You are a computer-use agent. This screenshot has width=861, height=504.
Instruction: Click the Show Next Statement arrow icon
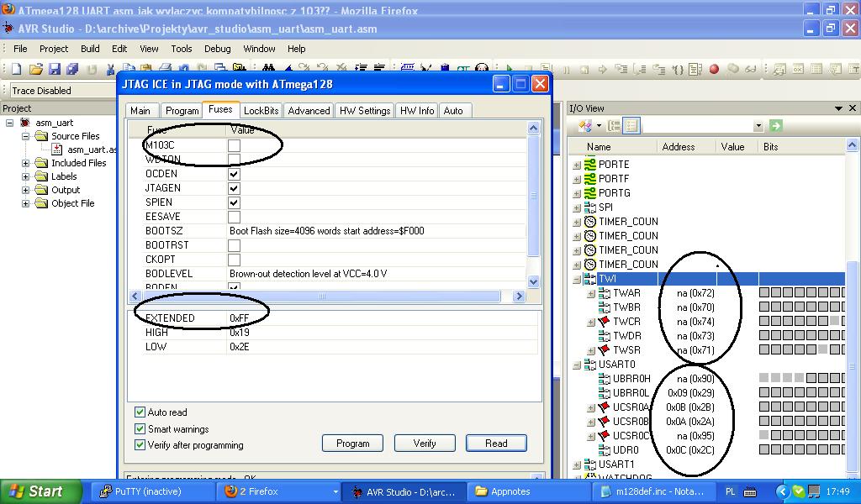coord(602,69)
